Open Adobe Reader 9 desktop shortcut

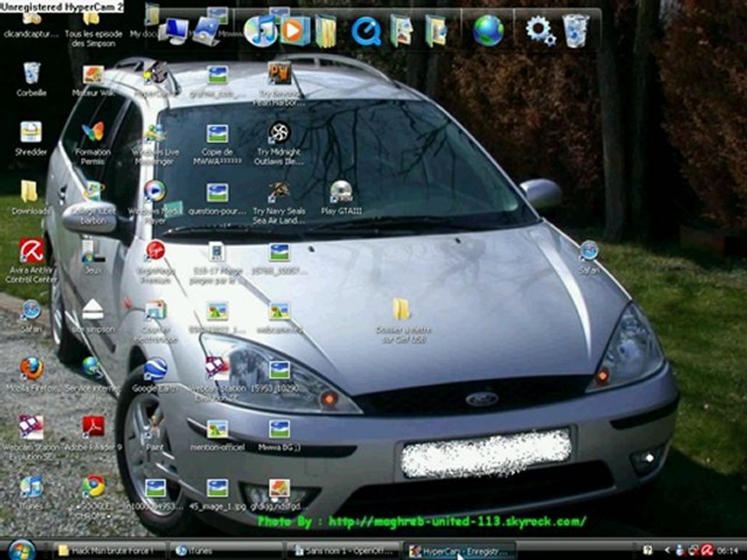[x=93, y=432]
